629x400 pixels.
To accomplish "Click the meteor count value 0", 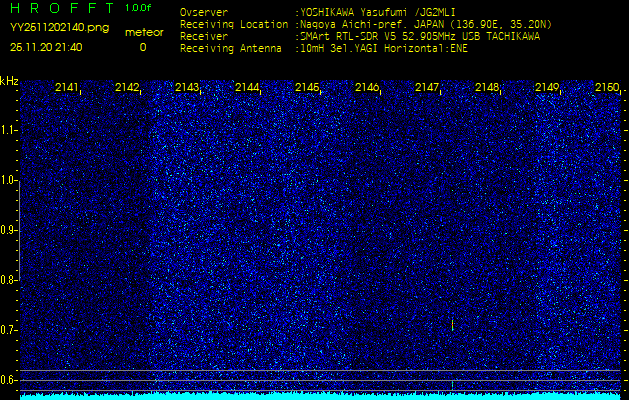I will (143, 47).
